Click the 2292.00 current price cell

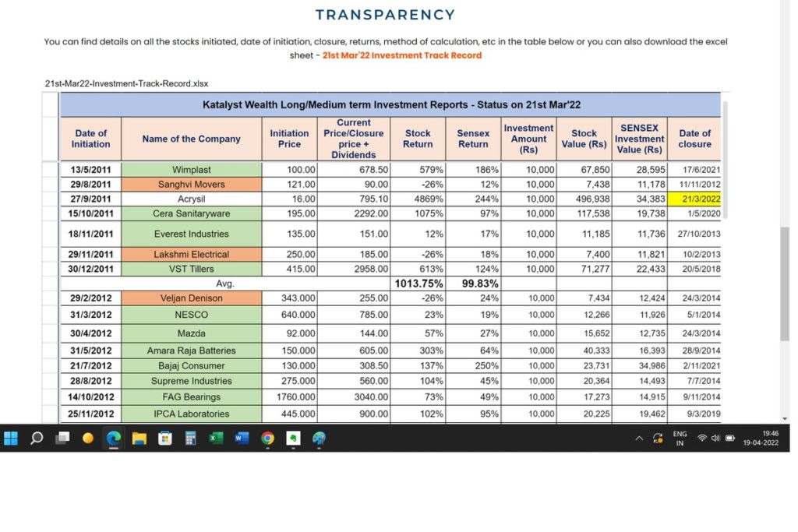coord(354,213)
